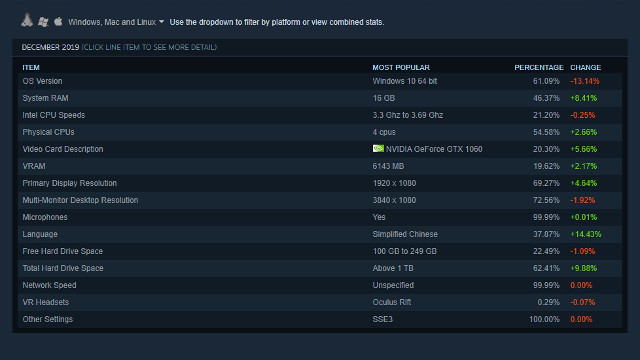The height and width of the screenshot is (360, 640).
Task: Show Primary Display Resolution details
Action: (320, 183)
